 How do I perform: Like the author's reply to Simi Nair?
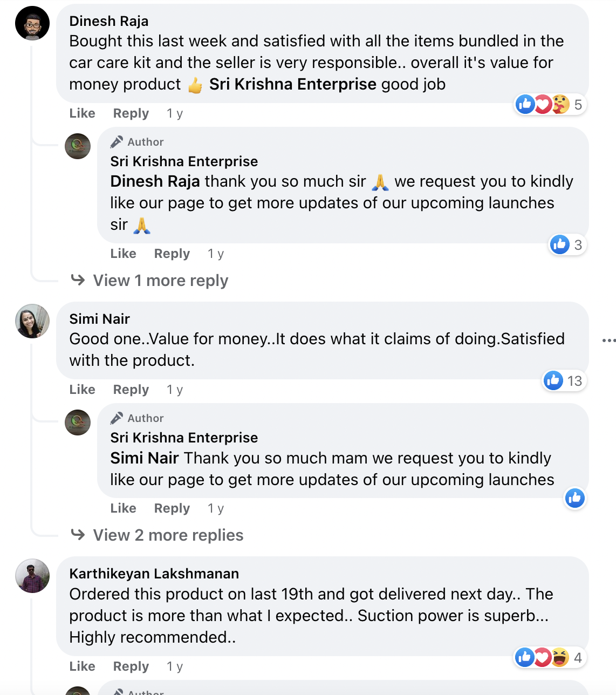[x=123, y=508]
